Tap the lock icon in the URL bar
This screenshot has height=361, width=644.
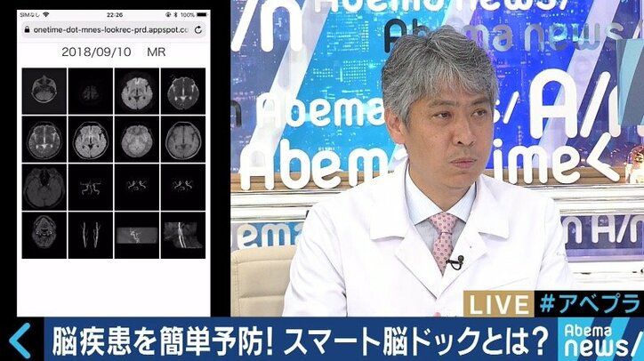(x=28, y=30)
